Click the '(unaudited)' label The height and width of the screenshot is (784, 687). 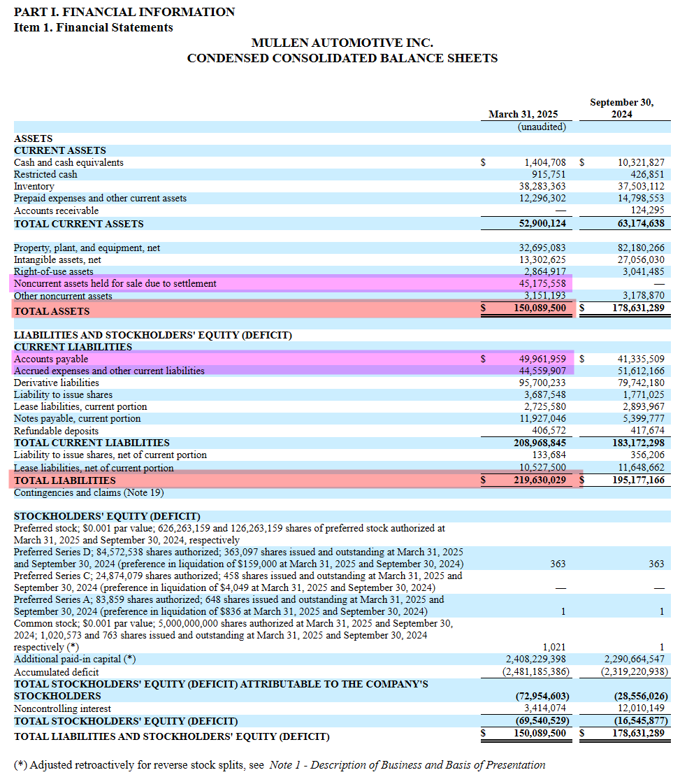tap(542, 127)
